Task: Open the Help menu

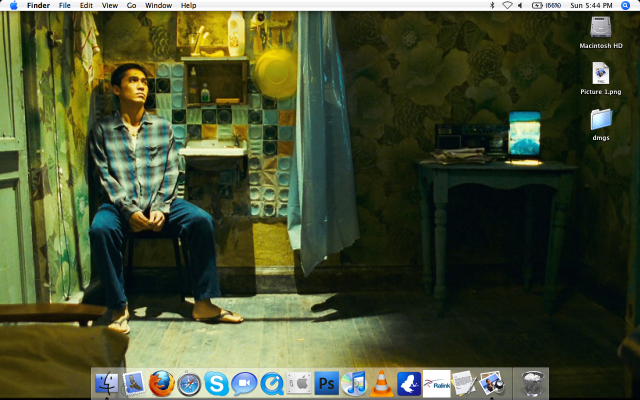Action: click(189, 5)
